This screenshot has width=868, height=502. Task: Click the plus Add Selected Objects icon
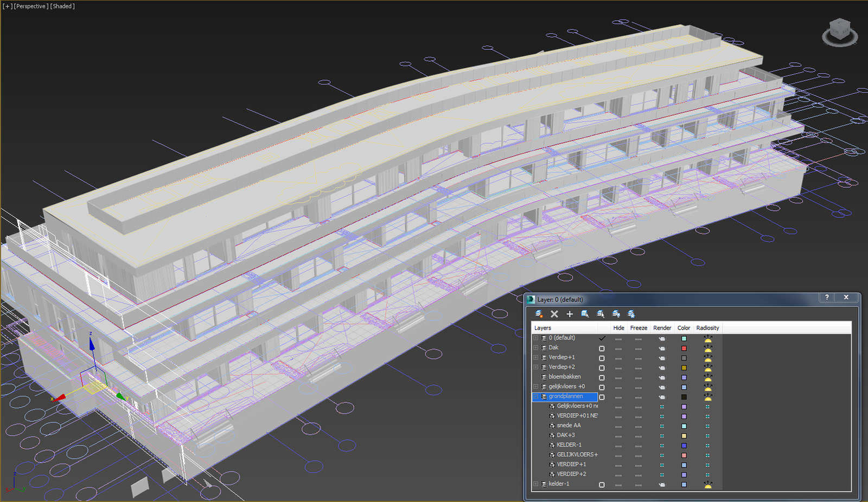(569, 314)
